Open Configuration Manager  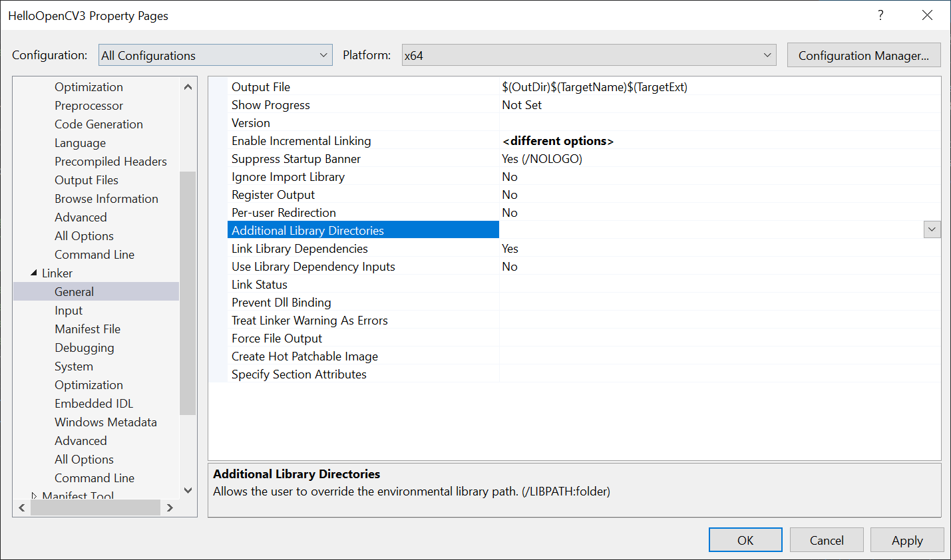864,55
